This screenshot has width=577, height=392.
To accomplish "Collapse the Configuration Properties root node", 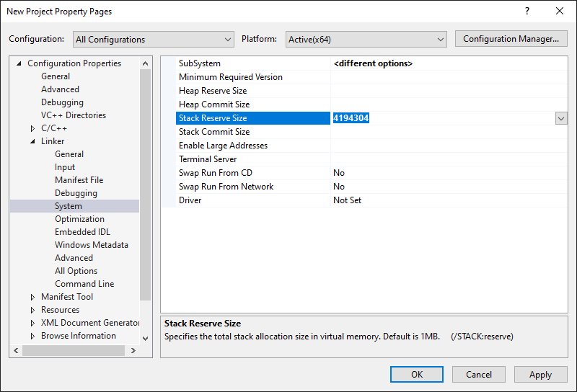I will click(x=19, y=63).
